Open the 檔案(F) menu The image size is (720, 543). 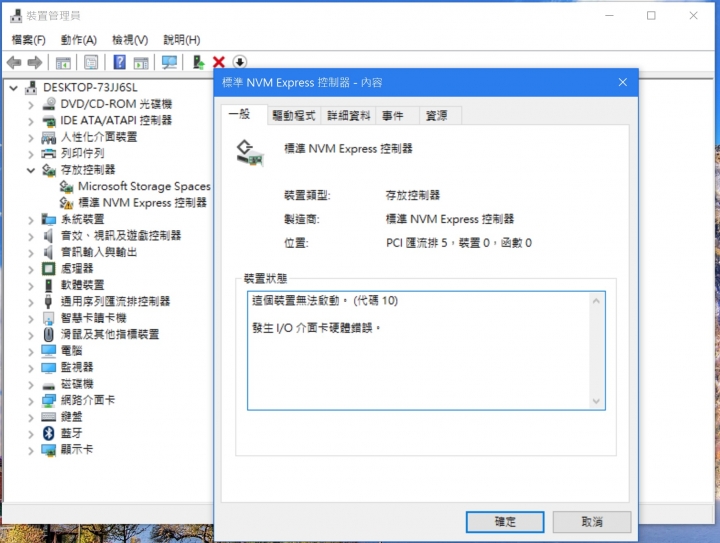28,40
